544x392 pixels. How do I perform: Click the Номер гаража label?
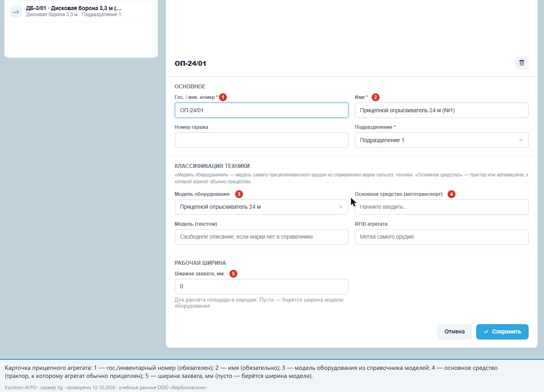click(x=191, y=127)
